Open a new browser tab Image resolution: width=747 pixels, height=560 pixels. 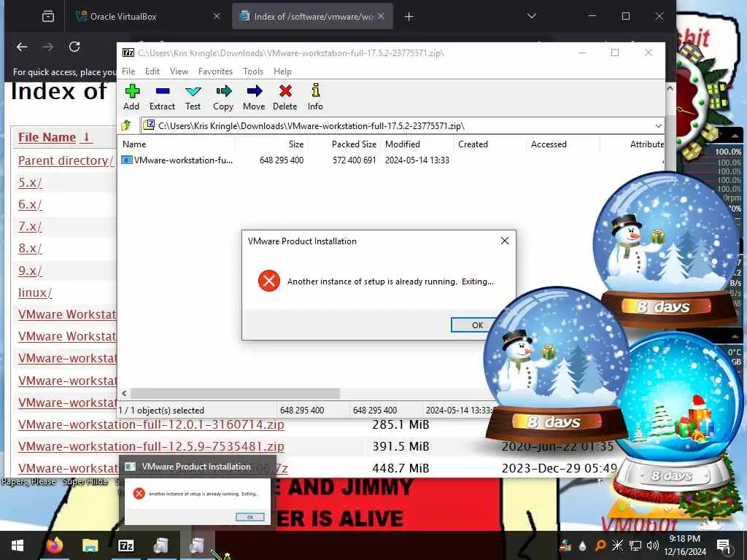(409, 17)
